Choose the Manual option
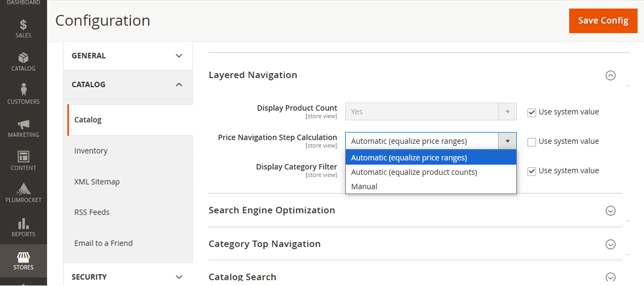Image resolution: width=644 pixels, height=286 pixels. click(431, 187)
